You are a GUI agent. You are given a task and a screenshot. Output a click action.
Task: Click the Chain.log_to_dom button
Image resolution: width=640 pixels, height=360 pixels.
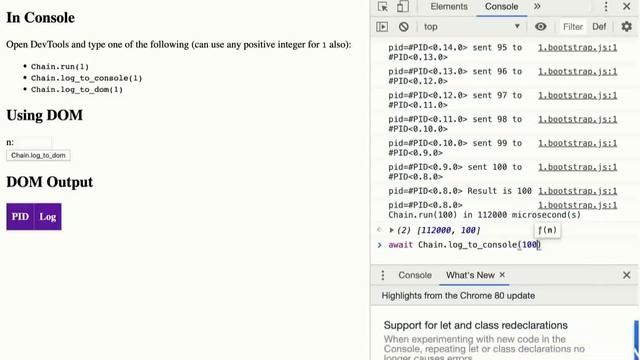(38, 156)
